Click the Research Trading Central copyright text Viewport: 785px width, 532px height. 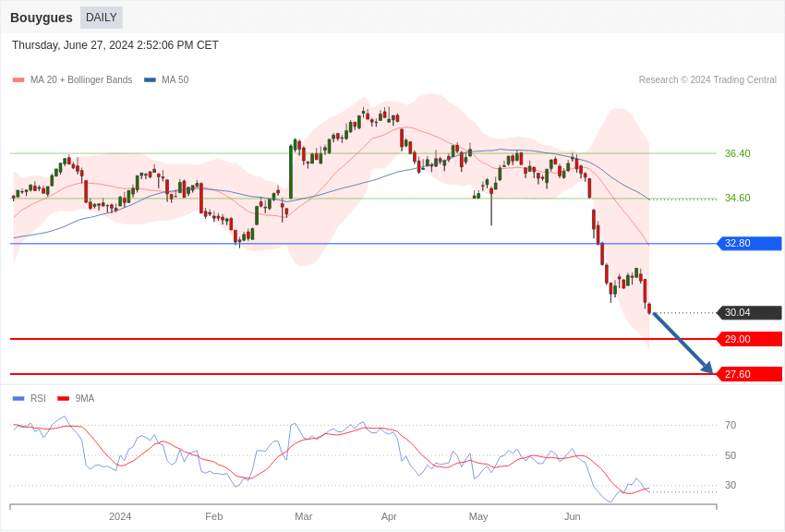click(x=707, y=80)
